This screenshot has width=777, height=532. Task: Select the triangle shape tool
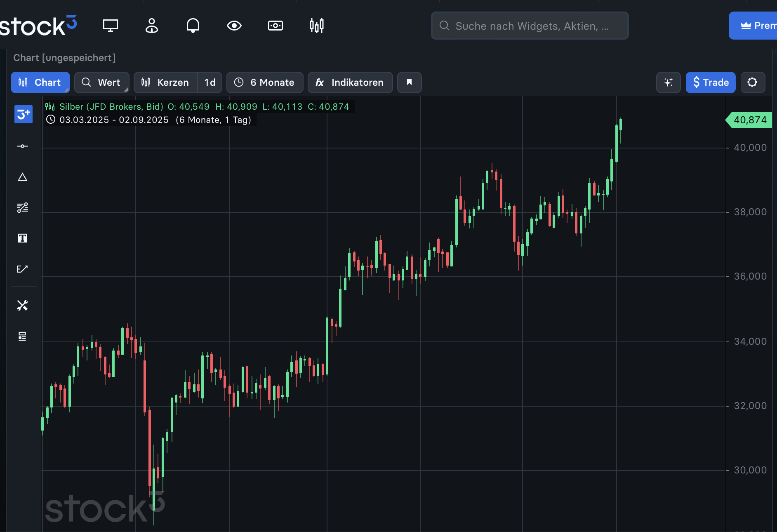[x=23, y=177]
